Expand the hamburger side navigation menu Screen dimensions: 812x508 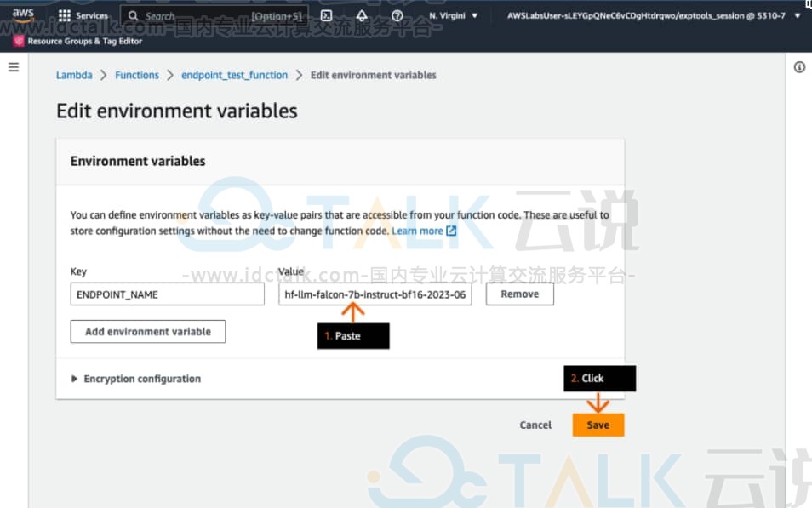(x=14, y=67)
